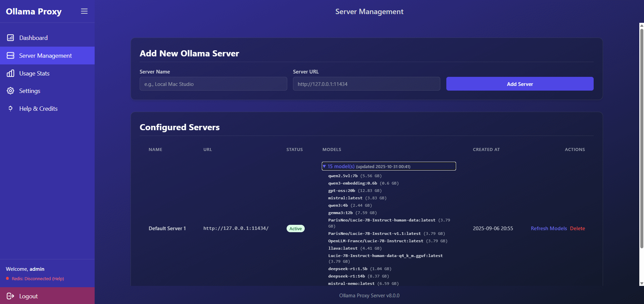Click ParisNeo/Lucie-7B-Instruct-v1.1:latest entry
This screenshot has height=304, width=644.
pyautogui.click(x=387, y=234)
